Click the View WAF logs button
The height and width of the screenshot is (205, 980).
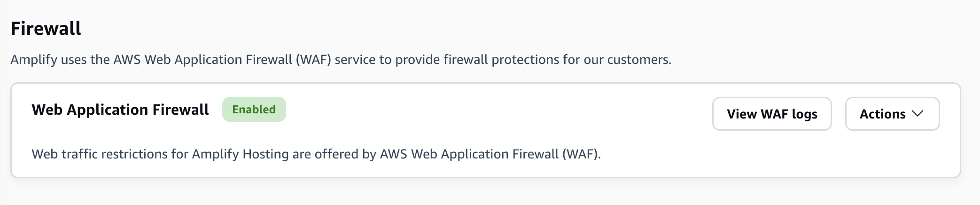(x=771, y=114)
